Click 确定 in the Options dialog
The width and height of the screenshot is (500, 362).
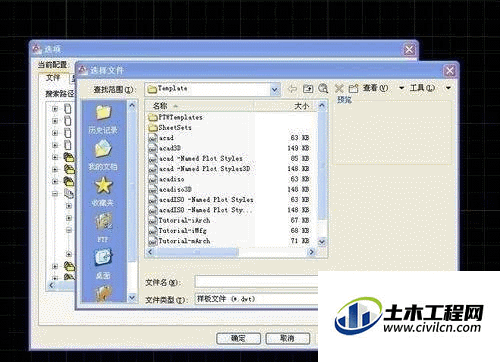pyautogui.click(x=238, y=338)
